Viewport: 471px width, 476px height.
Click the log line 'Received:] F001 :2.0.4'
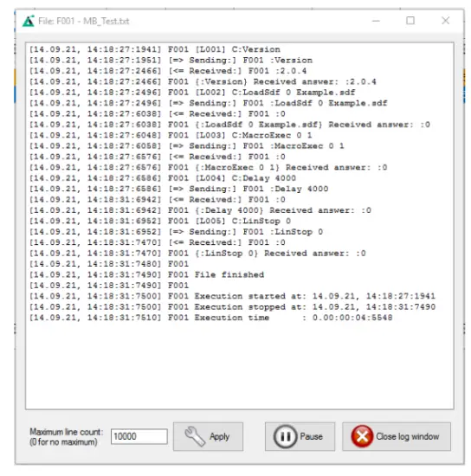(168, 71)
